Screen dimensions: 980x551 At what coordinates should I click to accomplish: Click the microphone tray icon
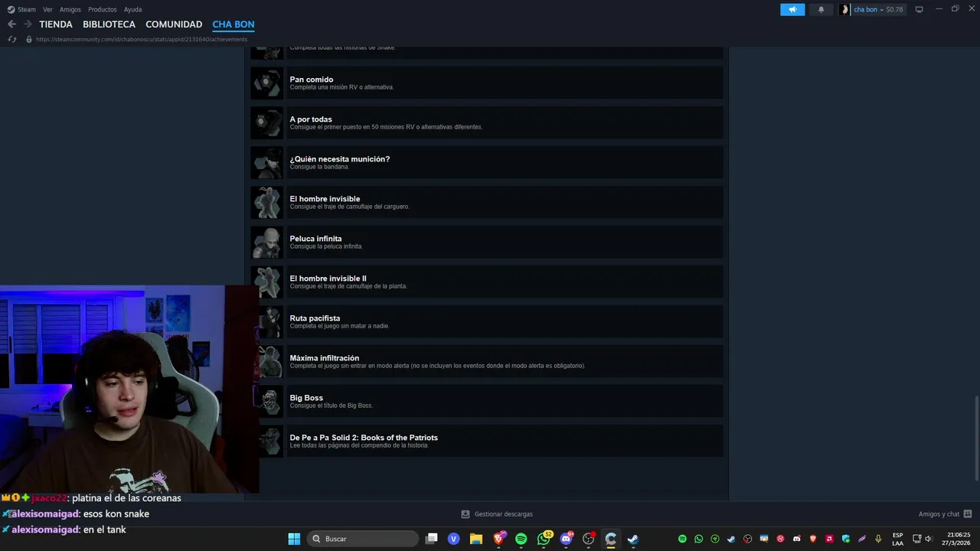click(878, 539)
